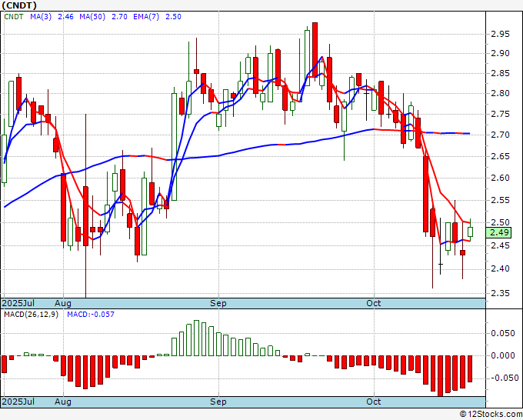
Task: Open the 12Stocks.com copyright link
Action: pos(491,415)
